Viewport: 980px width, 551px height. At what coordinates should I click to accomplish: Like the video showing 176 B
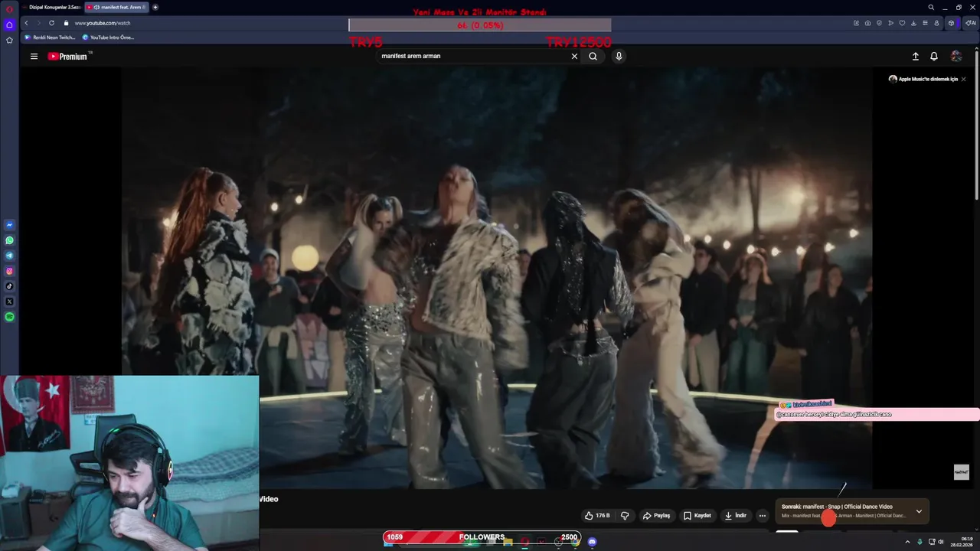597,516
